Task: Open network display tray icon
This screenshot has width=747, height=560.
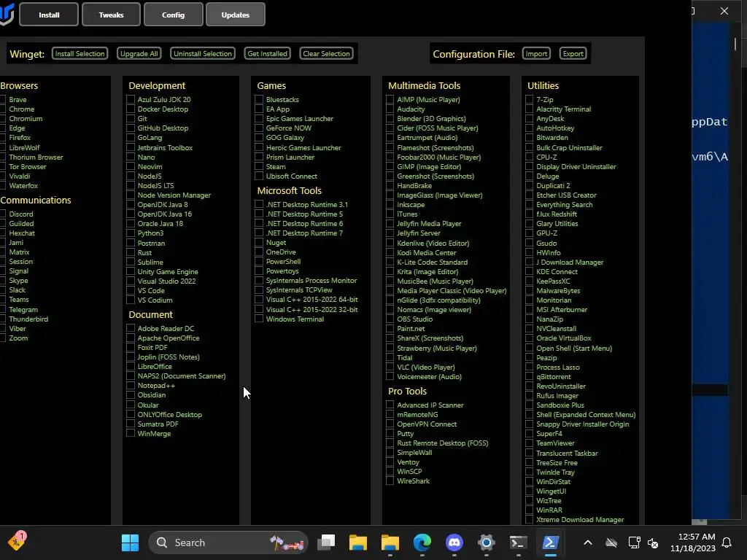Action: coord(634,542)
